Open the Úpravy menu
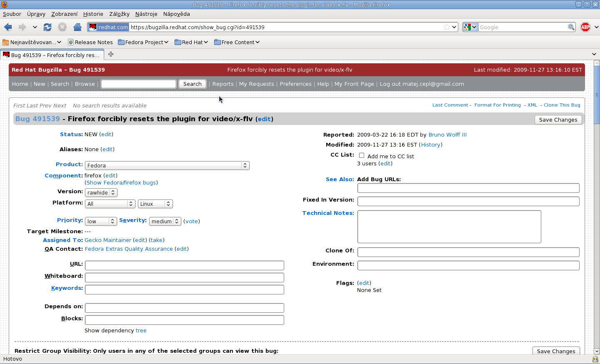Screen dimensions: 600x364 click(x=36, y=14)
